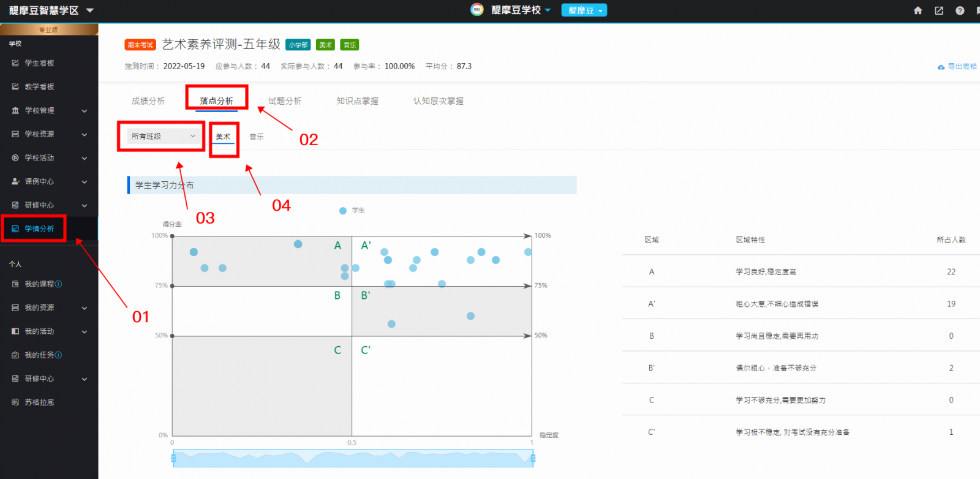Open 教学看板 in the sidebar
This screenshot has width=980, height=479.
39,87
